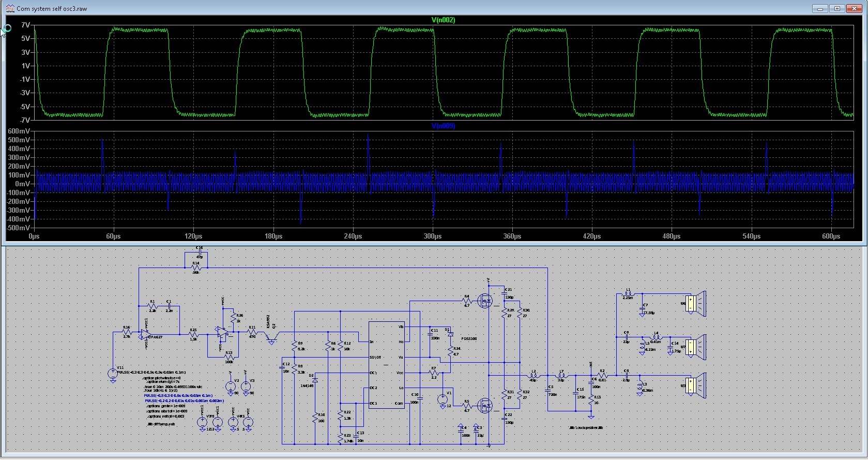The image size is (868, 460).
Task: Select resistor R25 1.5k
Action: point(193,334)
